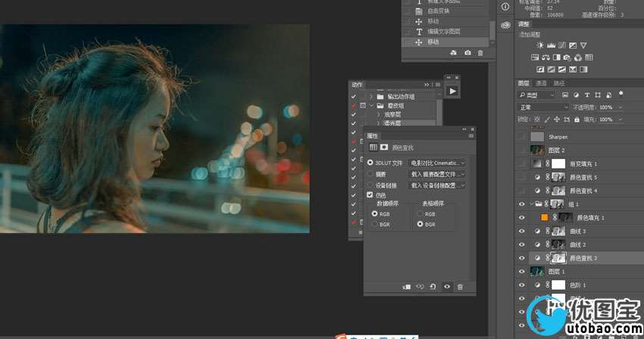The height and width of the screenshot is (339, 644).
Task: Add a Brightness/Contrast adjustment from Adjustments panel
Action: click(x=540, y=45)
